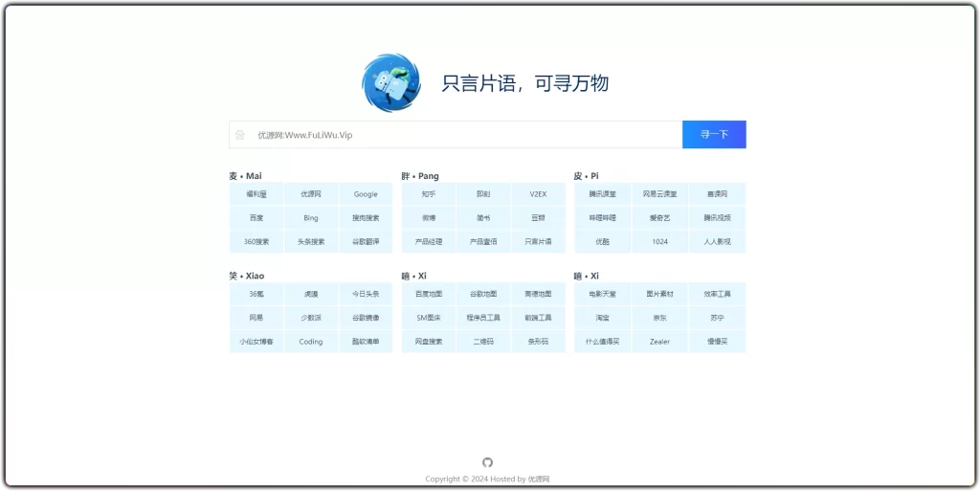The width and height of the screenshot is (980, 491).
Task: Open the 电影天堂 tile
Action: pyautogui.click(x=603, y=294)
